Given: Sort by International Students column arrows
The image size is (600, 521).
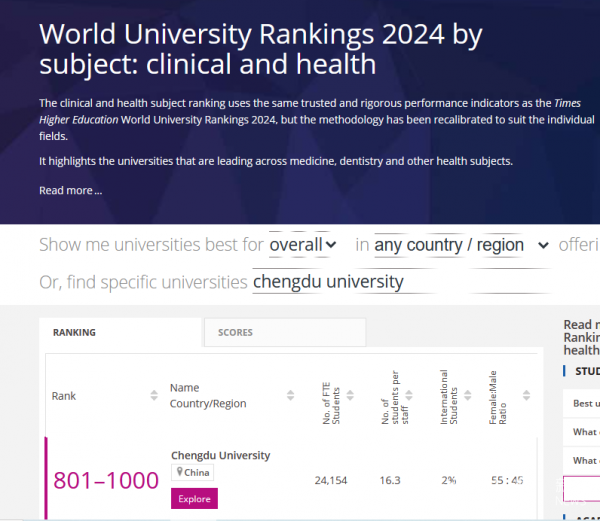Looking at the screenshot, I should [468, 395].
